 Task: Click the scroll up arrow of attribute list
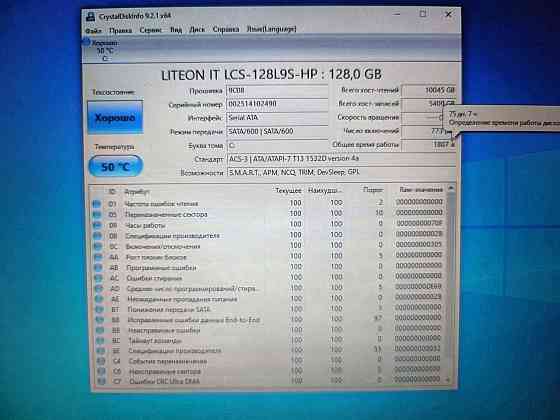pyautogui.click(x=451, y=188)
